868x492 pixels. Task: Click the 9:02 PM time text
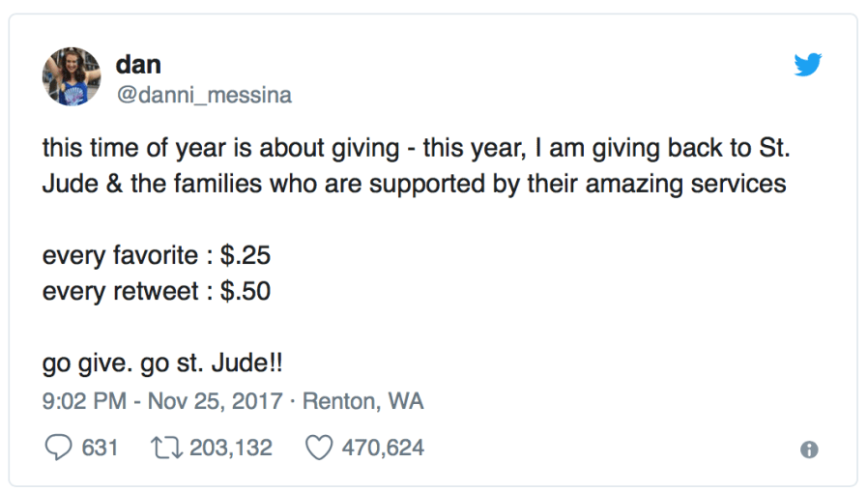(82, 400)
